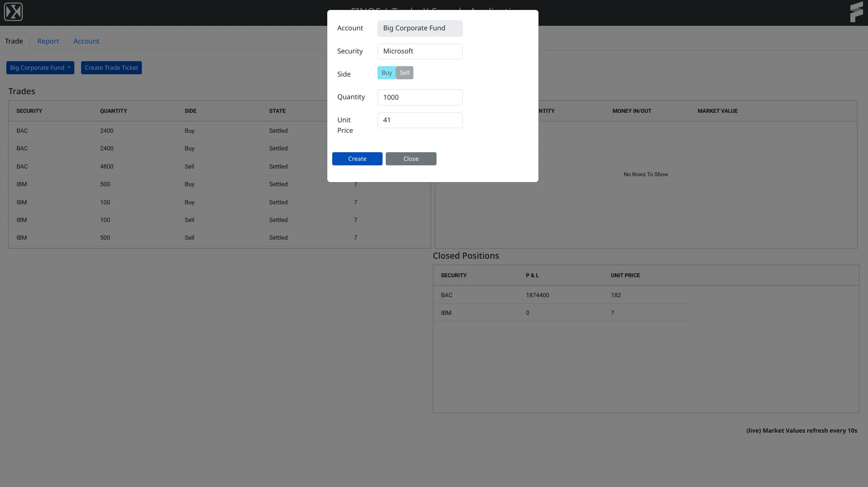Switch to the Report tab

pyautogui.click(x=48, y=41)
